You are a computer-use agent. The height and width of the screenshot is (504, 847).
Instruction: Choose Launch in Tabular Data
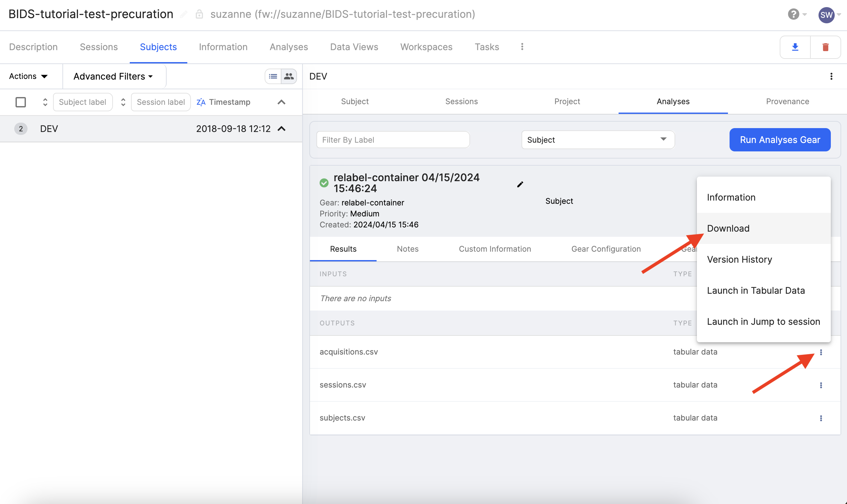tap(764, 290)
